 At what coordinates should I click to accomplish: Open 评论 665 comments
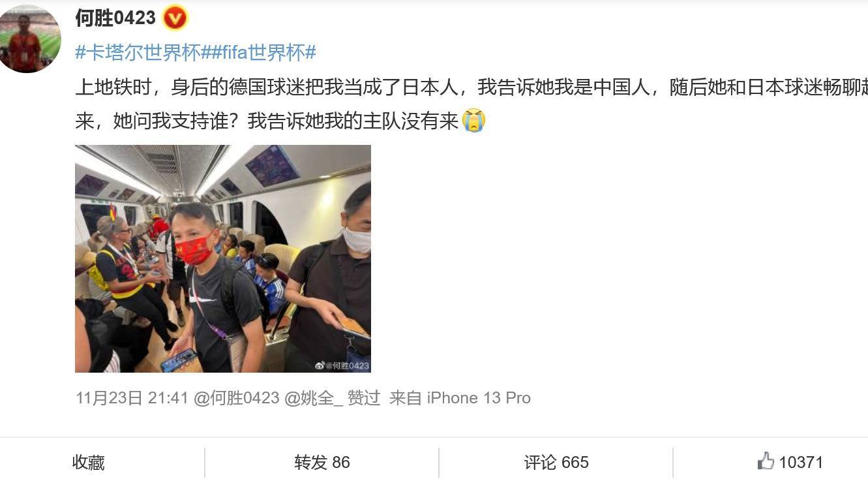click(x=556, y=463)
